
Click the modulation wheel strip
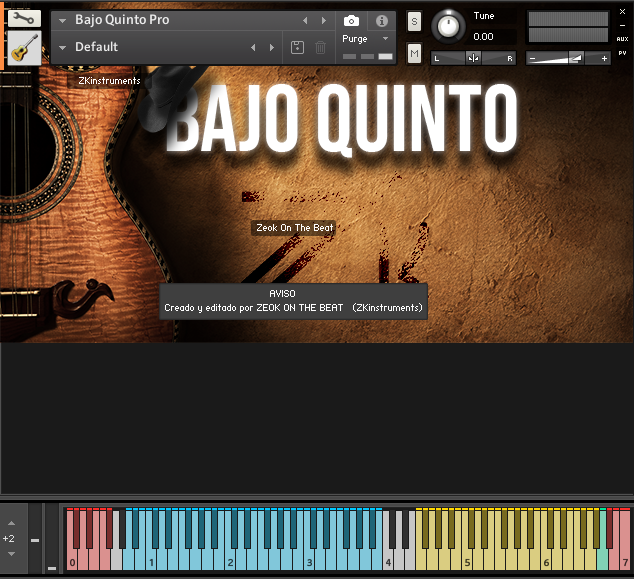click(52, 538)
